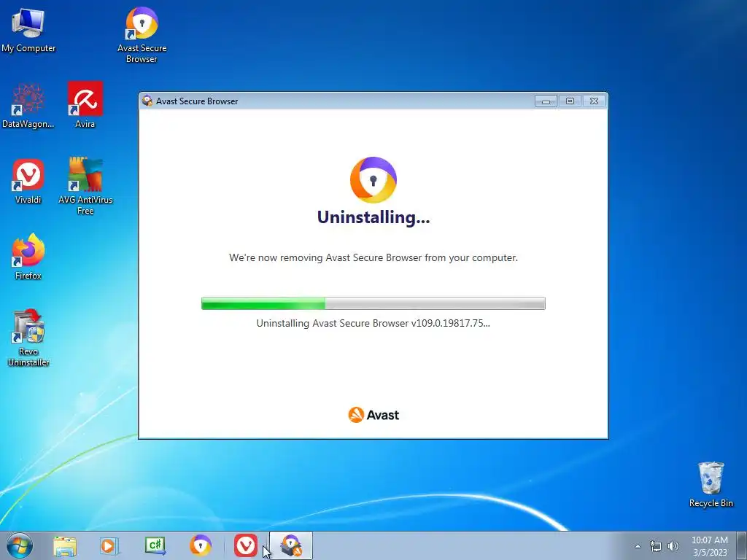Image resolution: width=747 pixels, height=560 pixels.
Task: Click the large Avast Secure Browser logo
Action: click(373, 180)
